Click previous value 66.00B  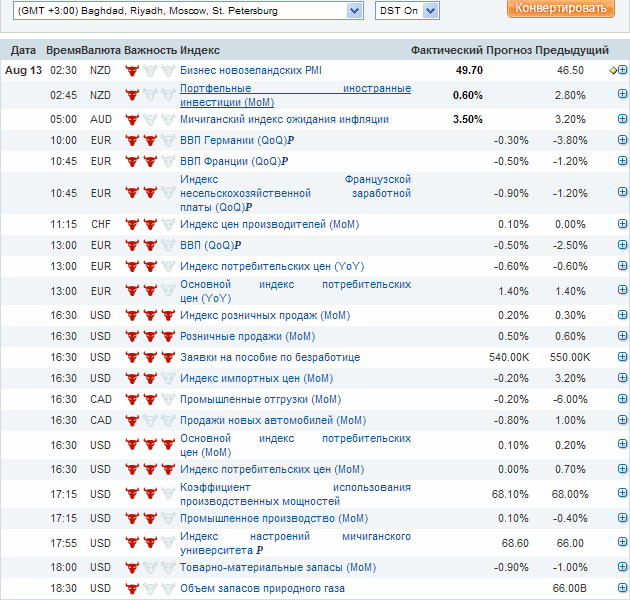569,588
